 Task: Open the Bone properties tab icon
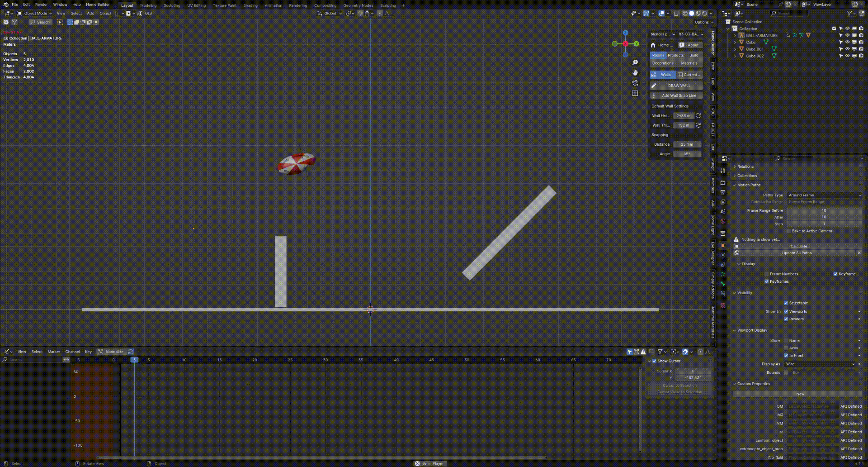pyautogui.click(x=723, y=284)
